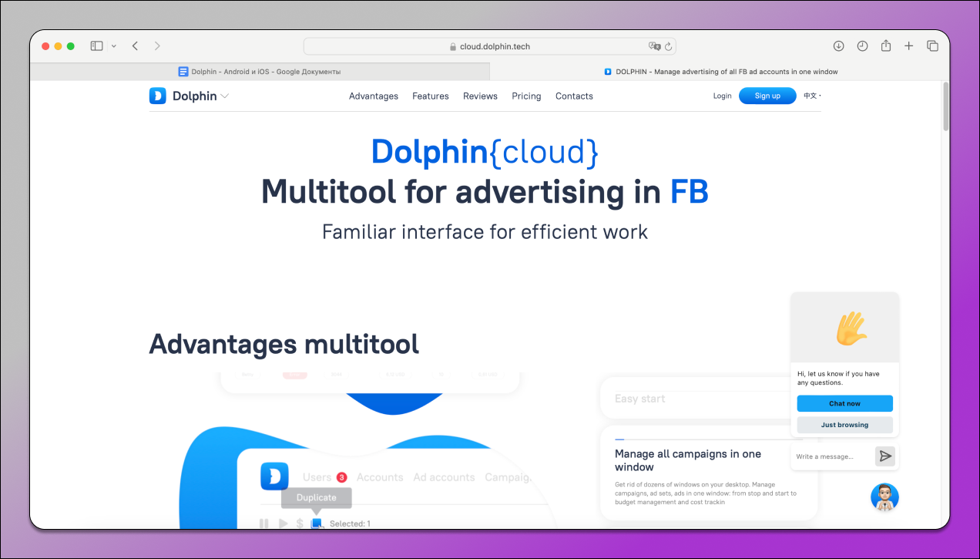Screen dimensions: 980x559
Task: Select the Manage all campaigns in one window card
Action: (x=708, y=473)
